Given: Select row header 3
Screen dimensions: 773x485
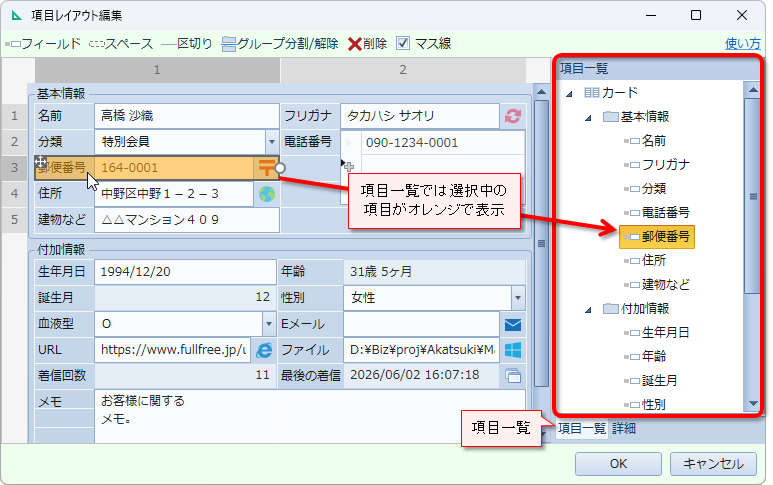Looking at the screenshot, I should point(14,168).
